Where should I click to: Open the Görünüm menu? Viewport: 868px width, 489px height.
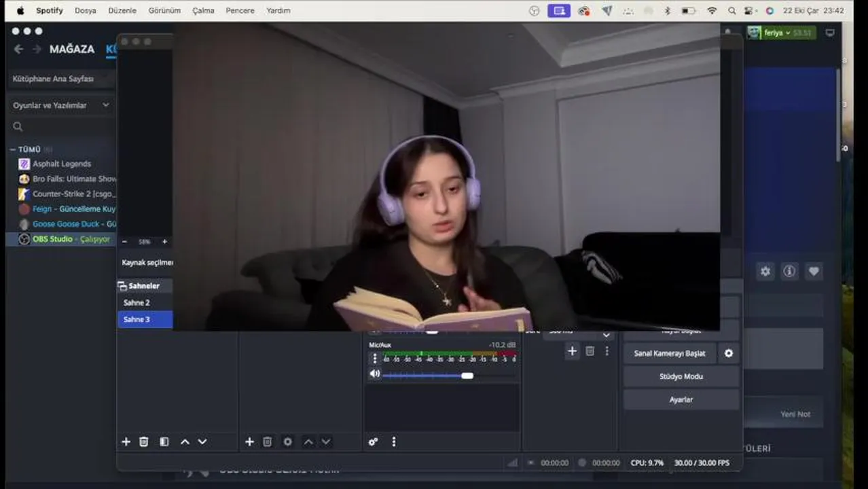click(164, 10)
